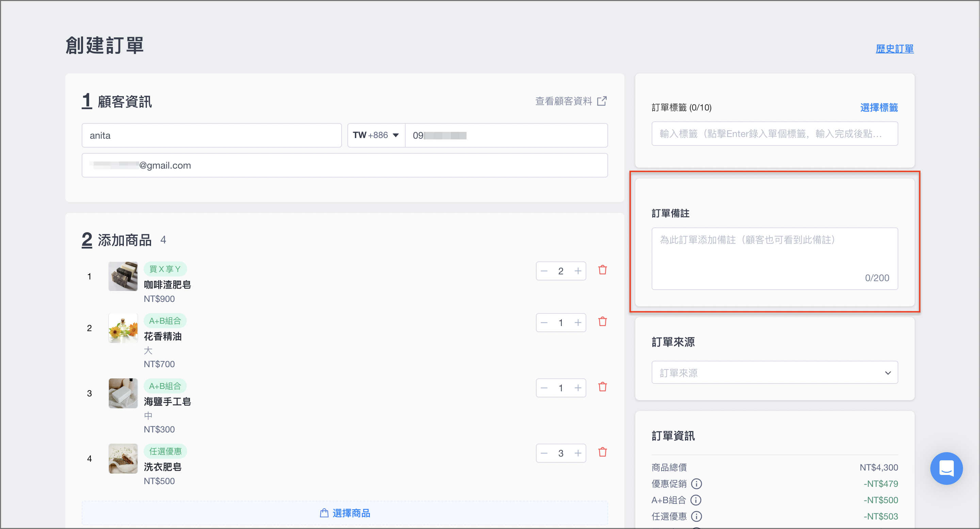Screen dimensions: 980x529
Task: Click the 海鹽手工皂 product thumbnail
Action: tap(123, 393)
